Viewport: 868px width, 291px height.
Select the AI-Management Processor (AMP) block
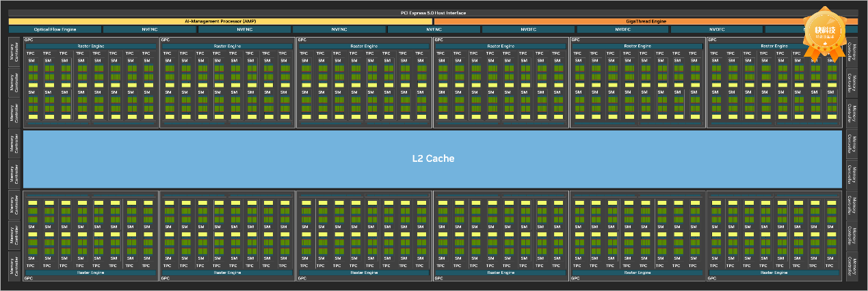click(220, 21)
